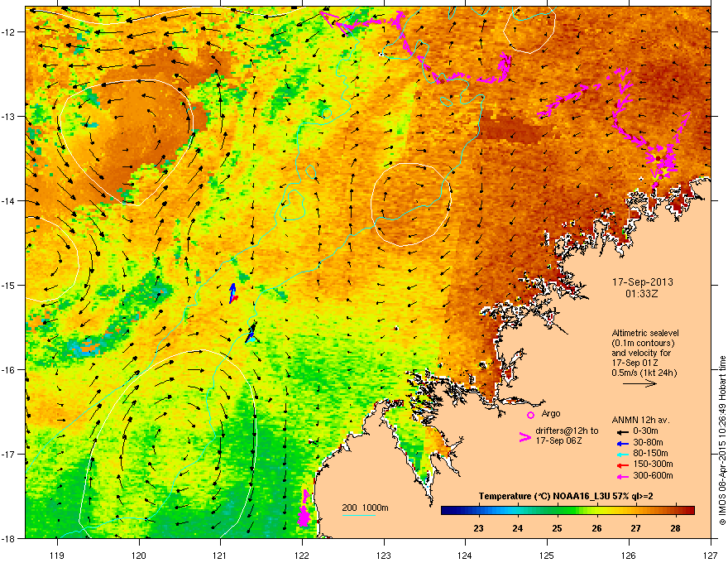Click the '17-Sep-2013' date label
Image resolution: width=728 pixels, height=563 pixels.
tap(642, 282)
